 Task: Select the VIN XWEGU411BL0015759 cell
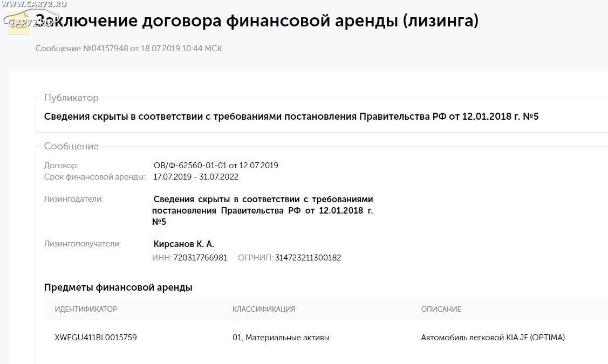[96, 338]
